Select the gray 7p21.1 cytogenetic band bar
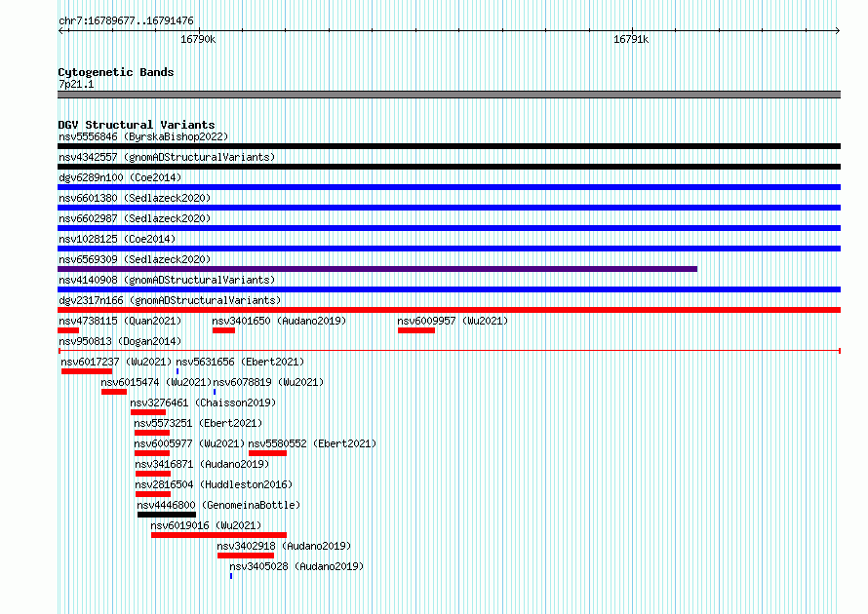Viewport: 868px width, 614px height. pos(449,95)
